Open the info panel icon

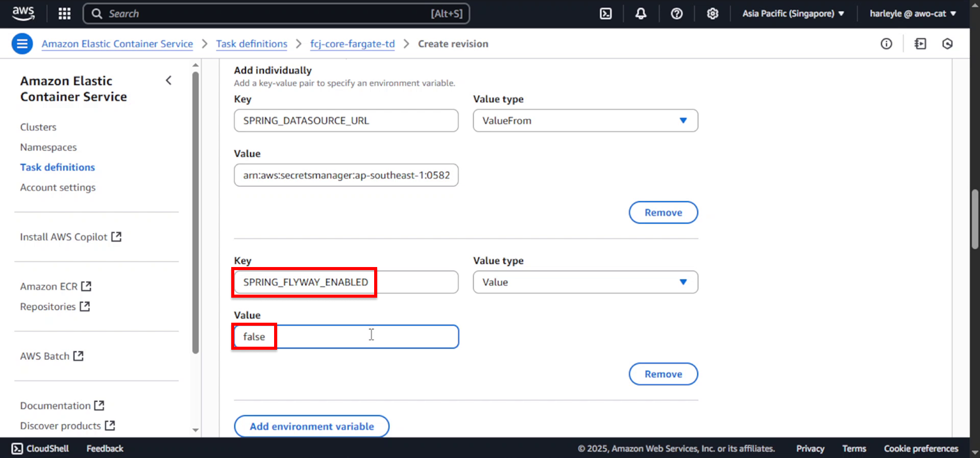coord(886,44)
